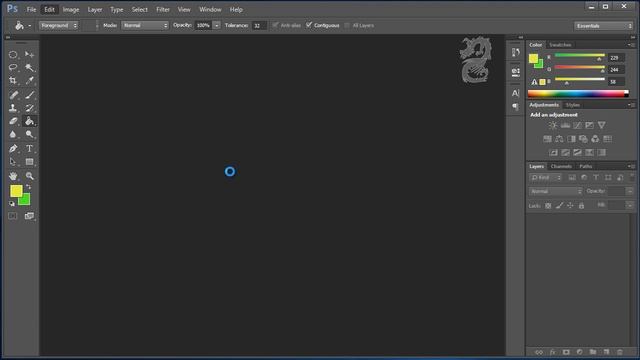Open the Edit menu
Screen dimensions: 640x360
coord(49,9)
